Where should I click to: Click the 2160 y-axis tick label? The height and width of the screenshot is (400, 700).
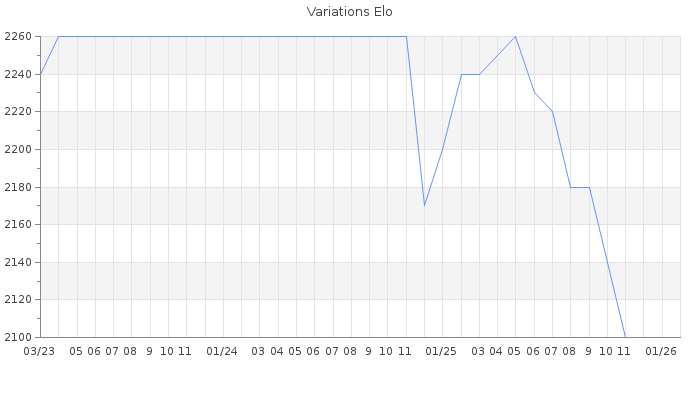(19, 224)
